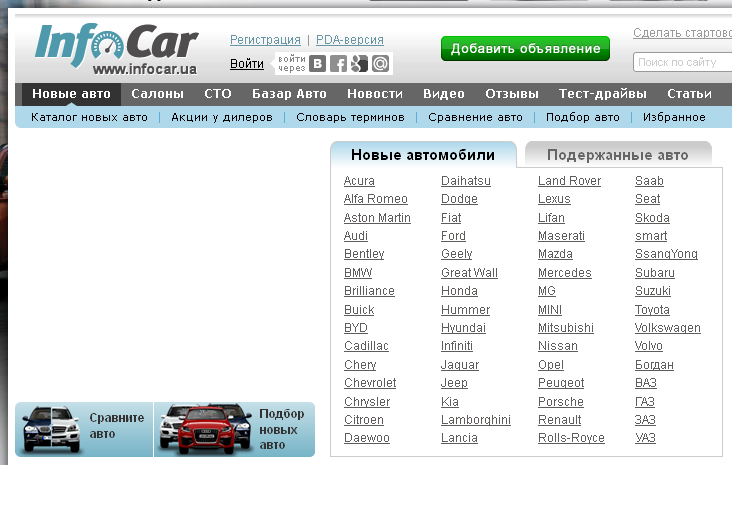The image size is (732, 512).
Task: Log in via Facebook icon
Action: (x=338, y=63)
